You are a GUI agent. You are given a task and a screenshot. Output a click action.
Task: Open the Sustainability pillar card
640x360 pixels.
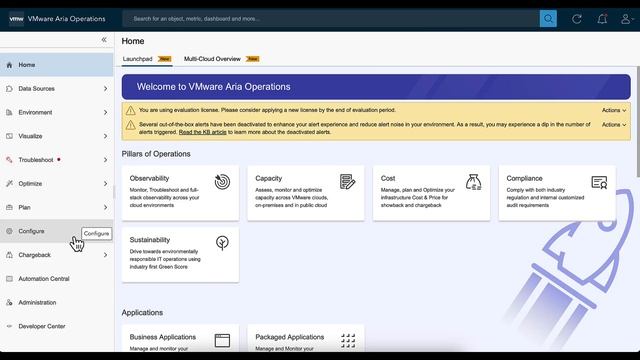[x=180, y=255]
